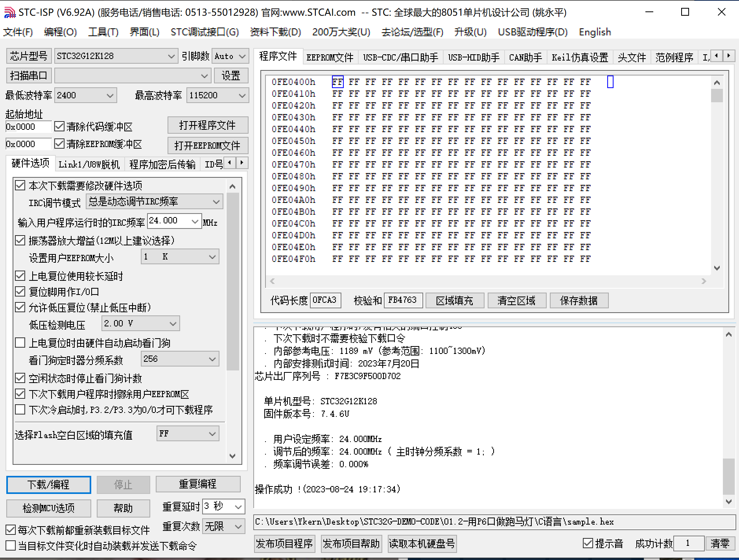The height and width of the screenshot is (560, 739).
Task: Open 最高波特率 115200 dropdown
Action: click(x=217, y=95)
